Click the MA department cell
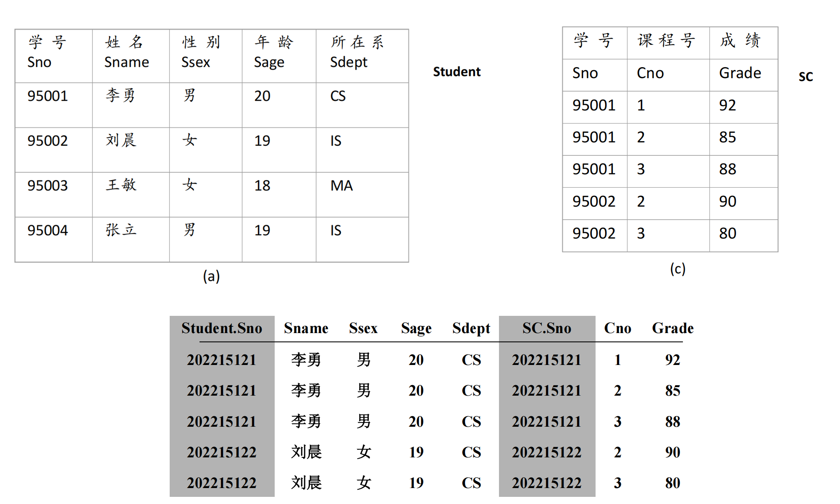The width and height of the screenshot is (840, 504). pyautogui.click(x=341, y=186)
